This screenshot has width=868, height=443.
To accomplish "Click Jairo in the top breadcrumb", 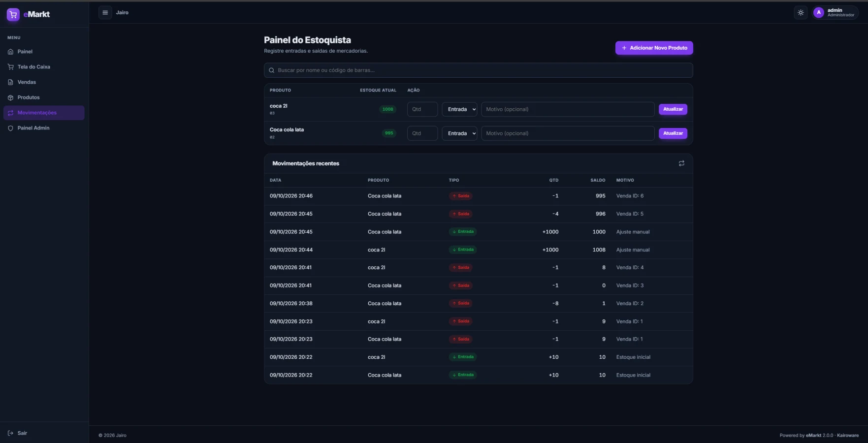I will click(122, 13).
